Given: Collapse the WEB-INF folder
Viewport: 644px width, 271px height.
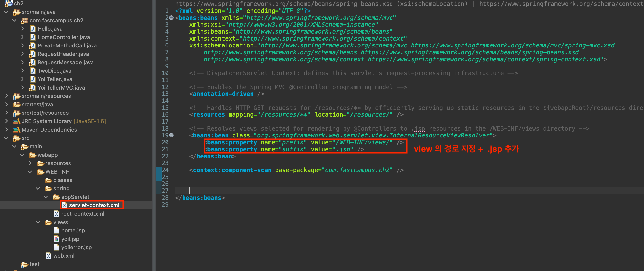Looking at the screenshot, I should click(x=30, y=172).
